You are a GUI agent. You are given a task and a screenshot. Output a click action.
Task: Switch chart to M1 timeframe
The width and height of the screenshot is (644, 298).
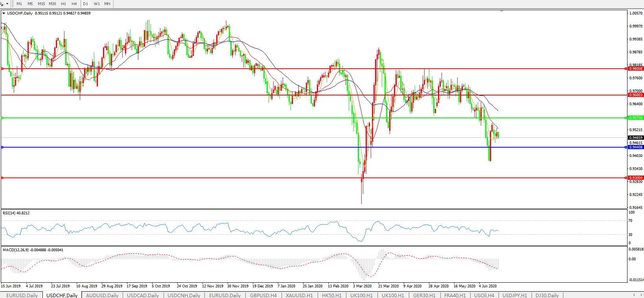tap(19, 4)
